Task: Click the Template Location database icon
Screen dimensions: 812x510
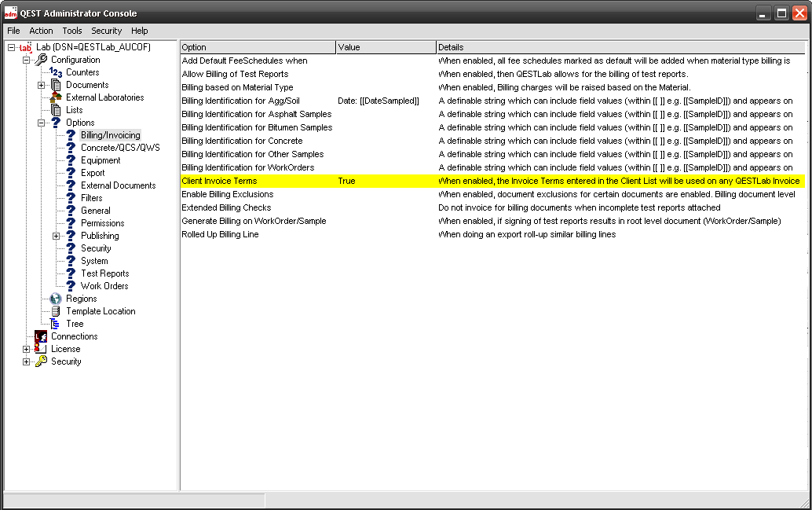Action: 56,311
